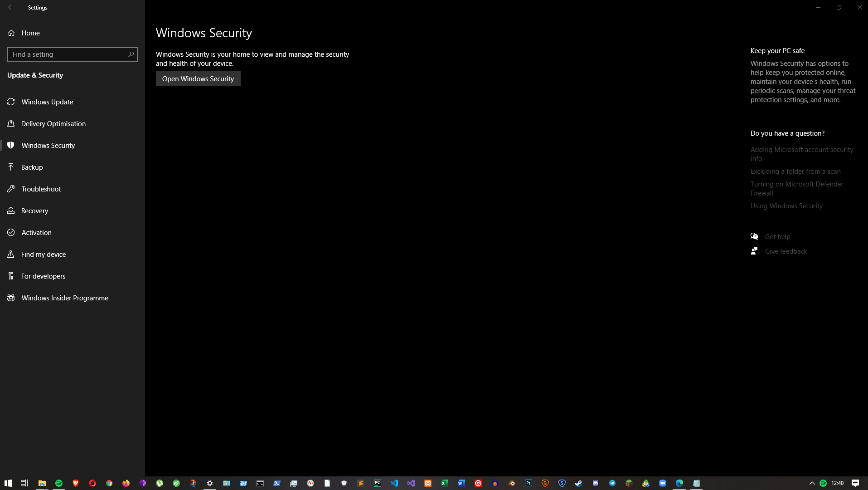The height and width of the screenshot is (490, 868).
Task: Launch Steam from the taskbar
Action: (x=578, y=483)
